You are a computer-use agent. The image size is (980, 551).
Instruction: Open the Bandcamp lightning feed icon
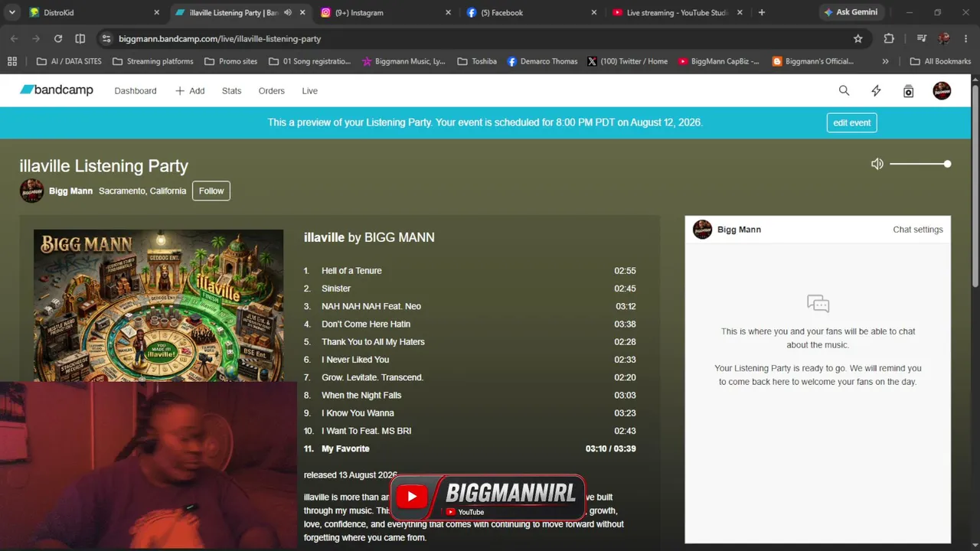click(x=876, y=90)
